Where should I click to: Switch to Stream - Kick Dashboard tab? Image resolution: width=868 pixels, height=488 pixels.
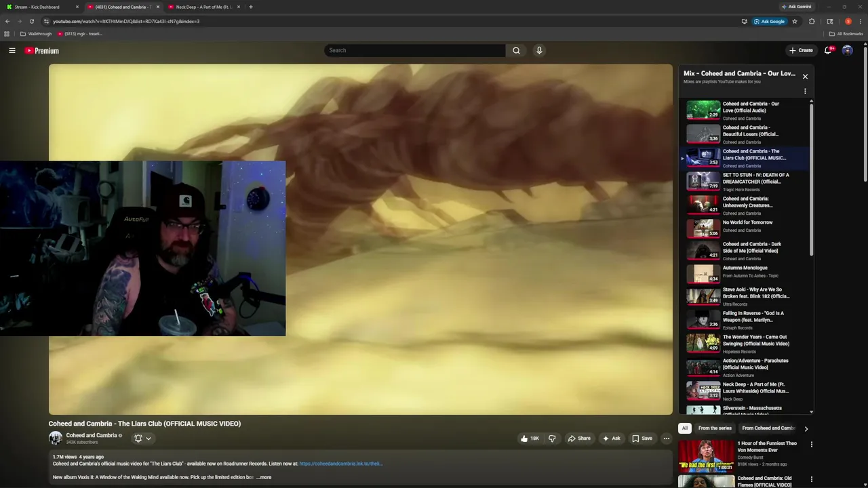tap(41, 7)
